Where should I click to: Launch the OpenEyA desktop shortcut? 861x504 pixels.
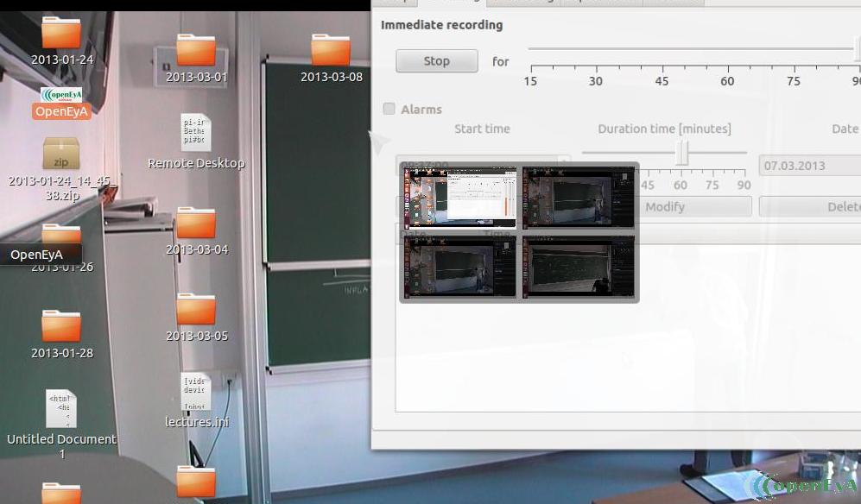click(61, 95)
